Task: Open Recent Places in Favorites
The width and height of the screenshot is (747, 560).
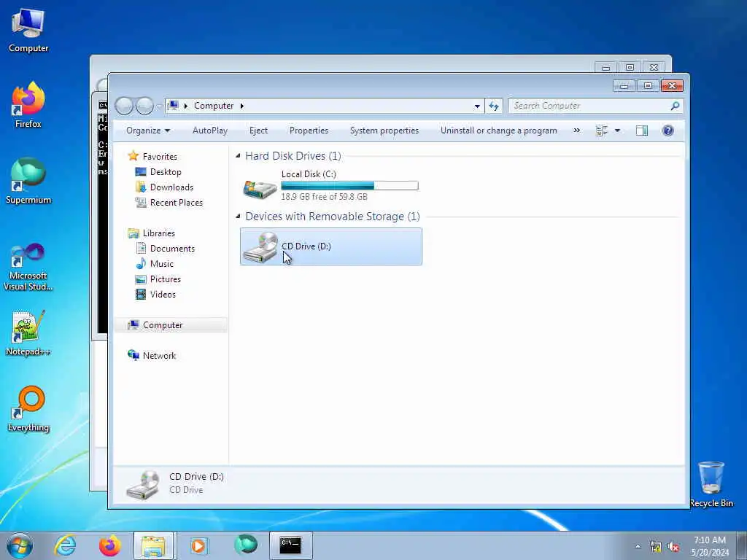Action: coord(177,203)
